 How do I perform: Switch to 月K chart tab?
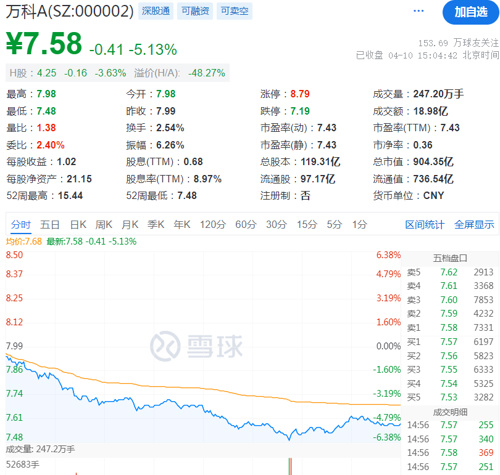pyautogui.click(x=130, y=225)
